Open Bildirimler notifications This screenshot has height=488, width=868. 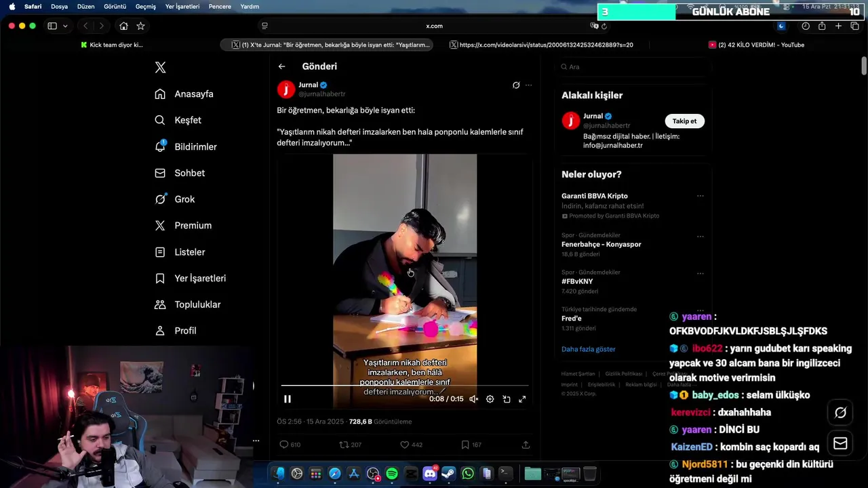[185, 146]
